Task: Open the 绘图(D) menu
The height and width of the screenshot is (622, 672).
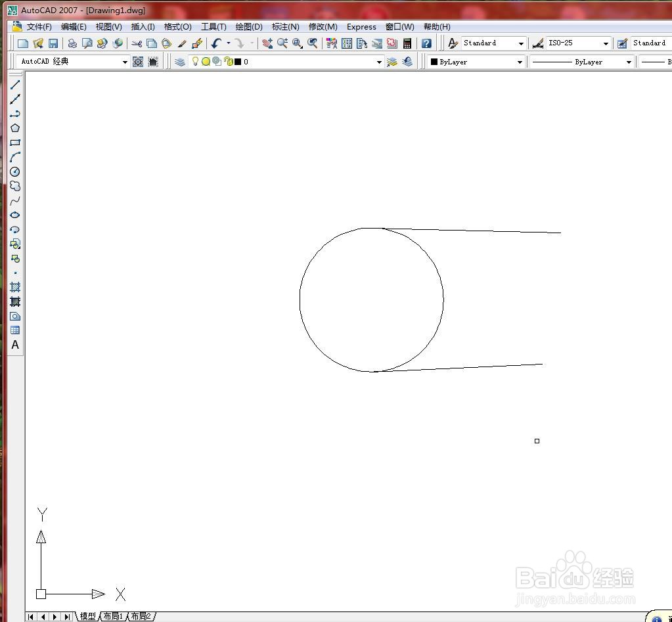Action: 249,27
